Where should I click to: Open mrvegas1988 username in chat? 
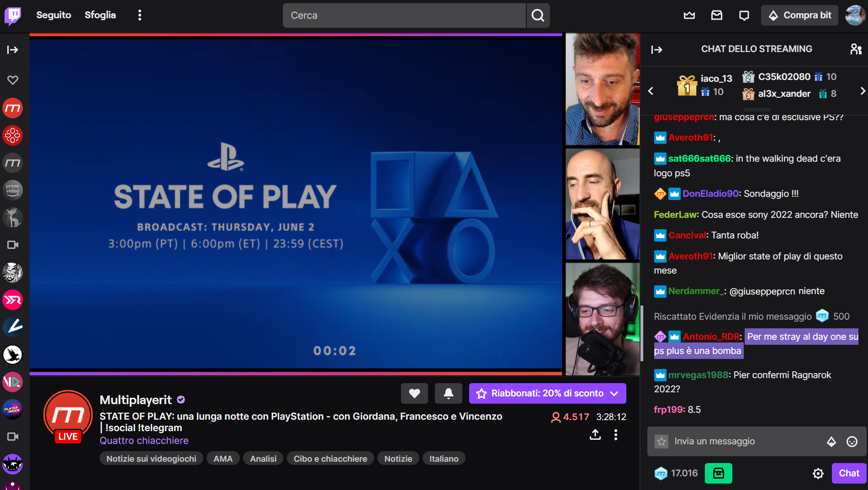pos(698,375)
